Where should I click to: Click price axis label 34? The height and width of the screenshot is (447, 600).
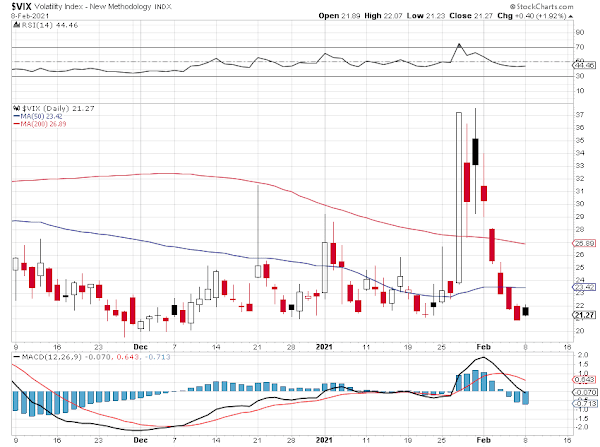pyautogui.click(x=580, y=153)
